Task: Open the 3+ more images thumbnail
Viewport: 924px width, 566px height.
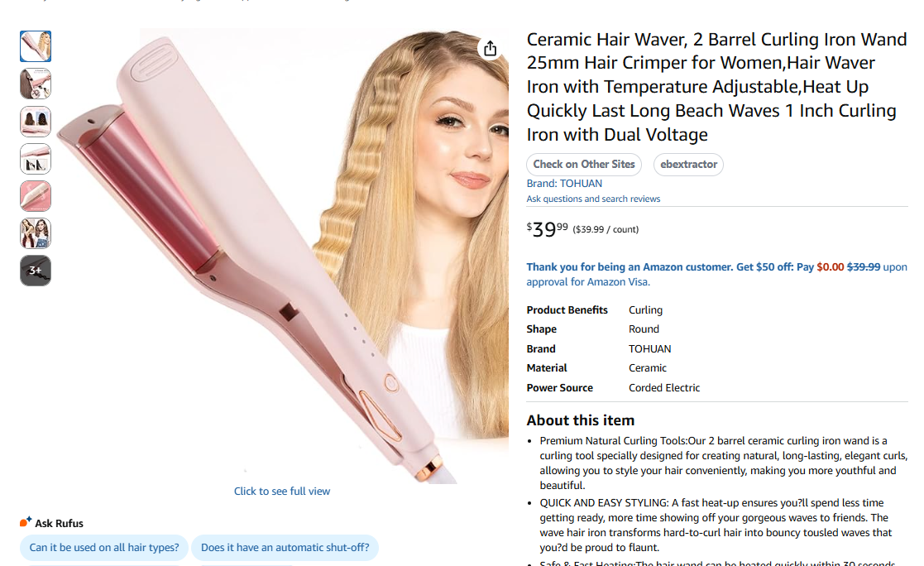Action: [x=36, y=271]
